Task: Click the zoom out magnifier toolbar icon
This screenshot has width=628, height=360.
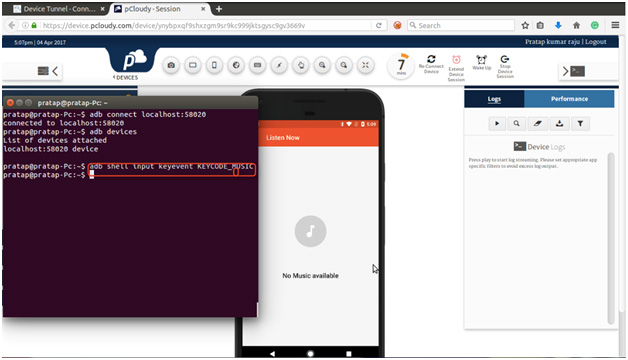Action: coord(344,65)
